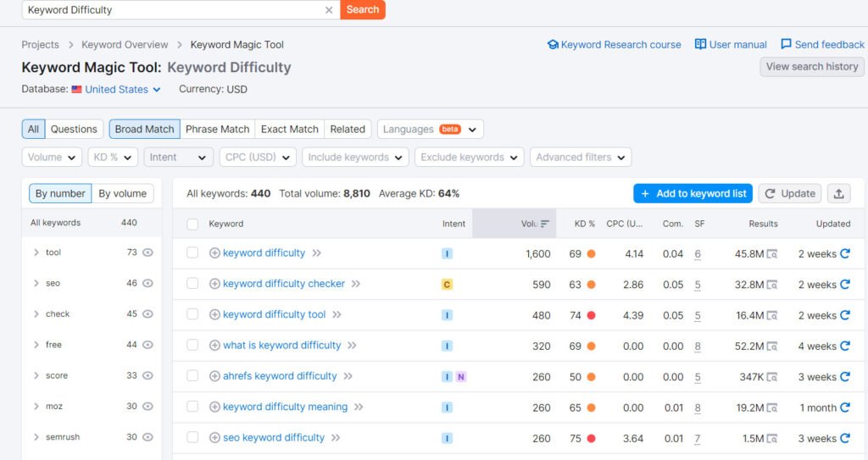Open double-arrow next to keyword difficulty checker
Image resolution: width=868 pixels, height=460 pixels.
point(356,284)
